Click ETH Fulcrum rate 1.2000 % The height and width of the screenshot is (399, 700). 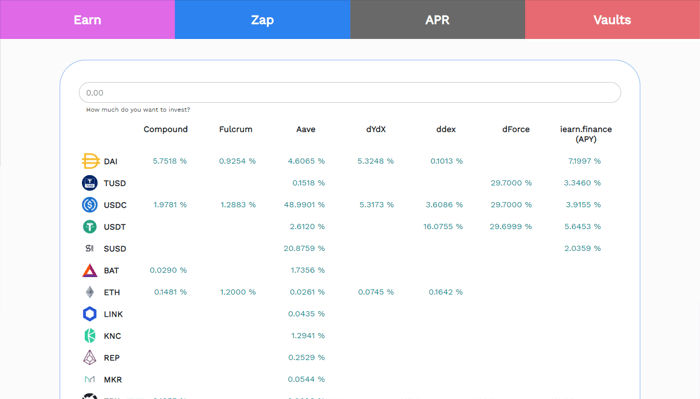pos(238,292)
